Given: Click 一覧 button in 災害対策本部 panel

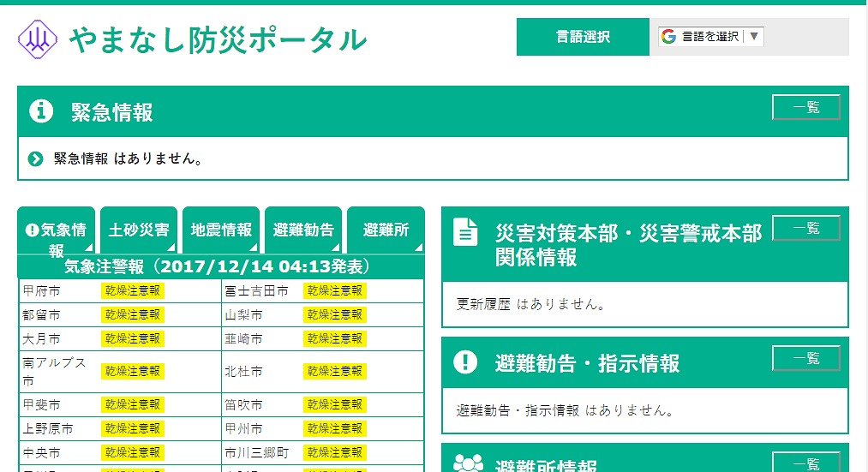Looking at the screenshot, I should coord(805,228).
